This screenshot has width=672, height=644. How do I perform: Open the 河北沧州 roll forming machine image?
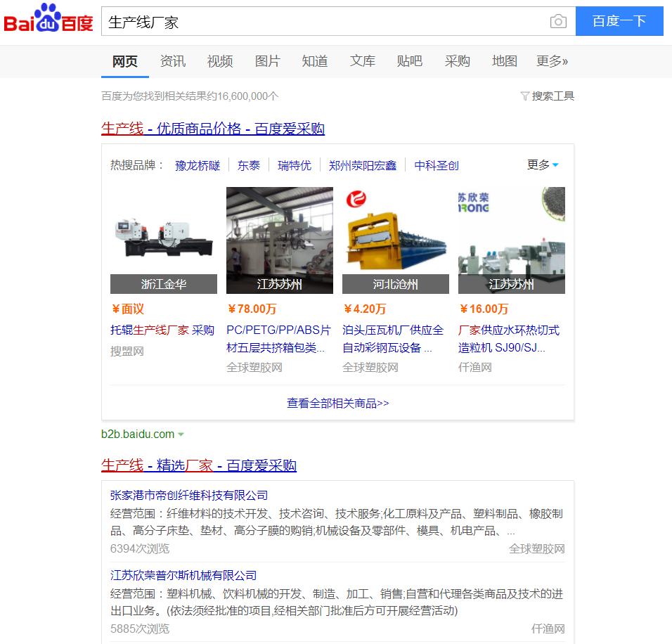(396, 240)
